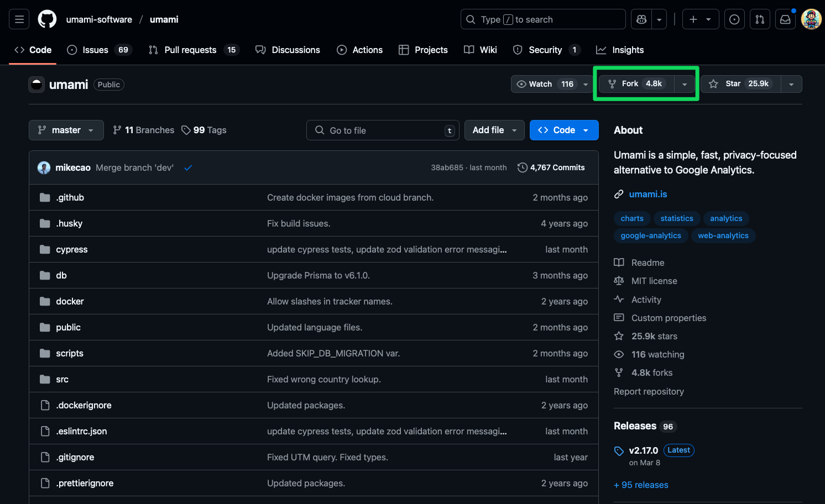Viewport: 825px width, 504px height.
Task: Open the green Code clone dropdown
Action: pos(564,130)
